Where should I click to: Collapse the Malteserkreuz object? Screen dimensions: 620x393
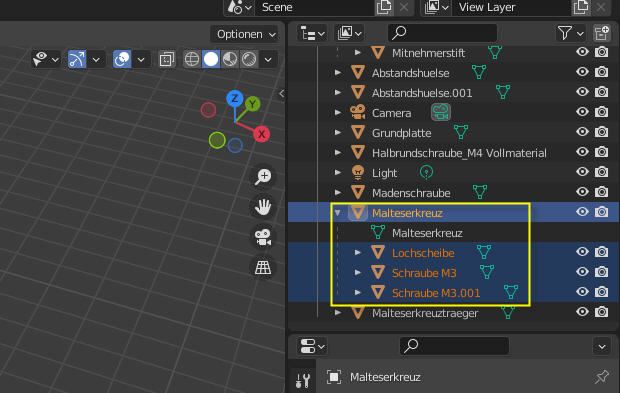338,213
